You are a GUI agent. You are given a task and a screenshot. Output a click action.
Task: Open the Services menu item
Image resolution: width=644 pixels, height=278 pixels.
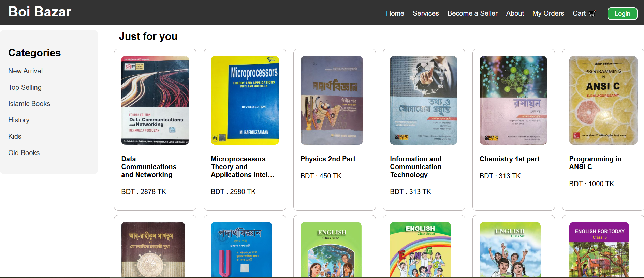click(426, 13)
